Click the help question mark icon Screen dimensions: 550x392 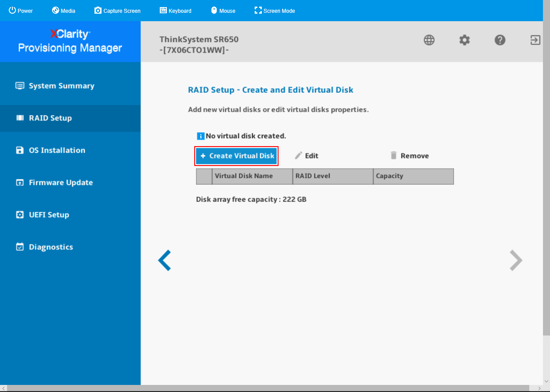(x=500, y=40)
